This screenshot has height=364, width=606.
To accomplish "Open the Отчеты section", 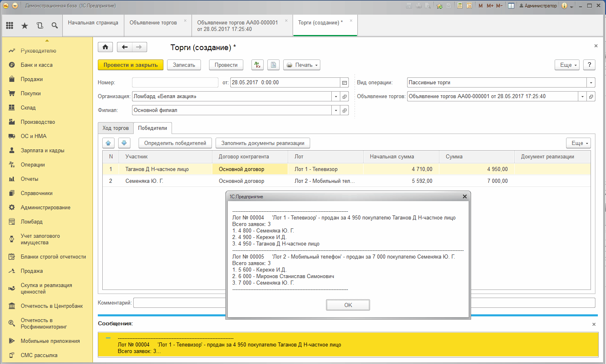I will (29, 179).
